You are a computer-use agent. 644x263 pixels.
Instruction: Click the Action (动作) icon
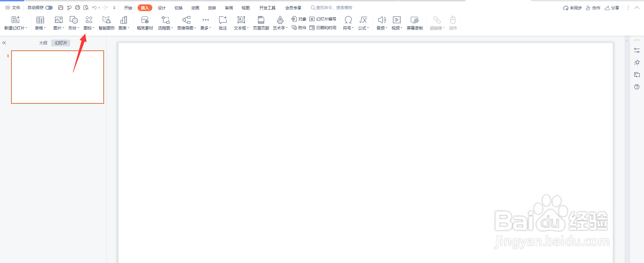(x=453, y=20)
